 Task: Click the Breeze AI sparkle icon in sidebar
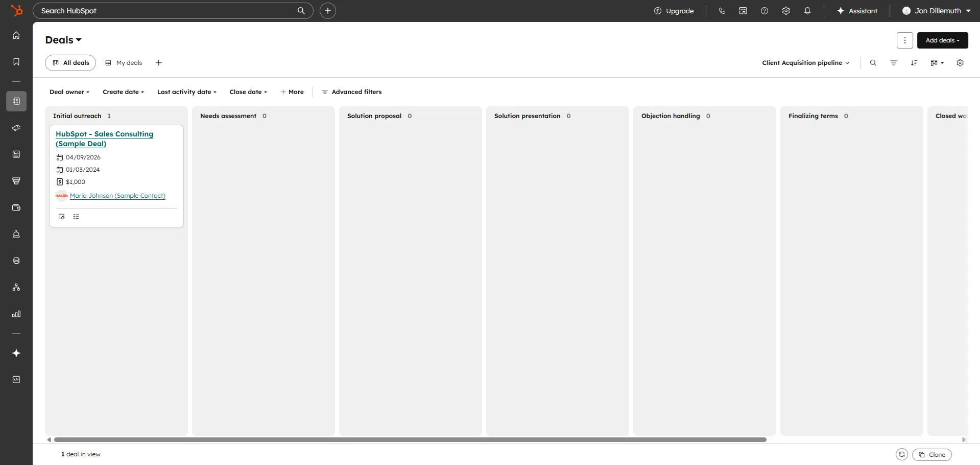16,353
